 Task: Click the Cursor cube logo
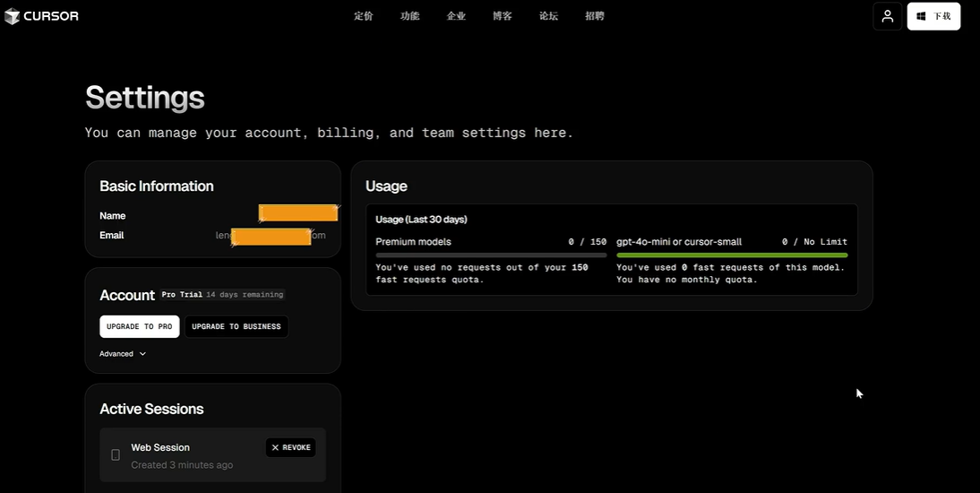(13, 16)
